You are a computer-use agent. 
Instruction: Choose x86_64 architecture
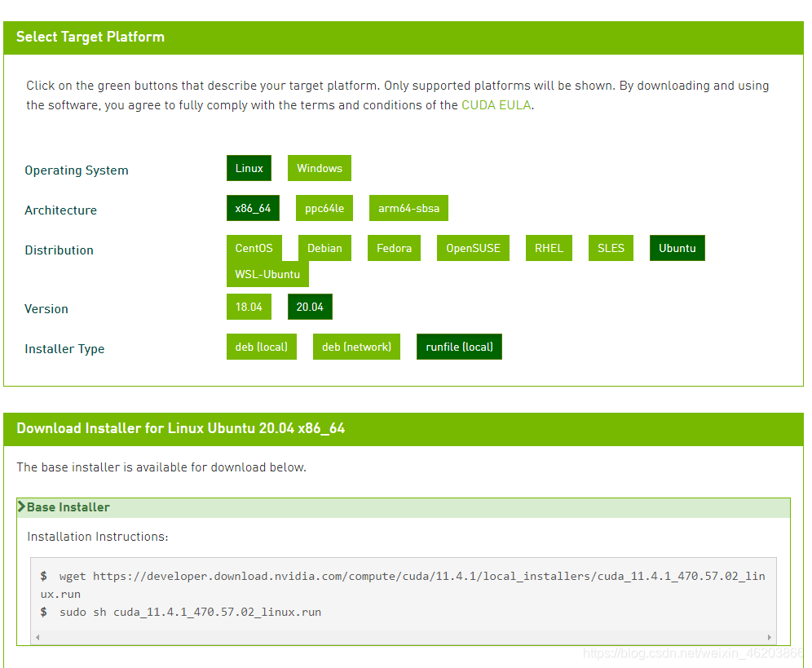[253, 208]
